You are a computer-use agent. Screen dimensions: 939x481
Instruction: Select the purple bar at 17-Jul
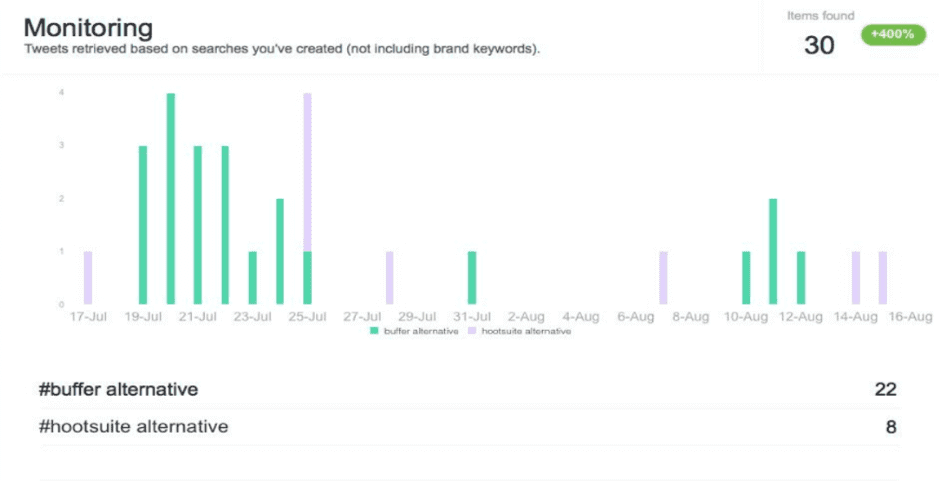(x=88, y=278)
